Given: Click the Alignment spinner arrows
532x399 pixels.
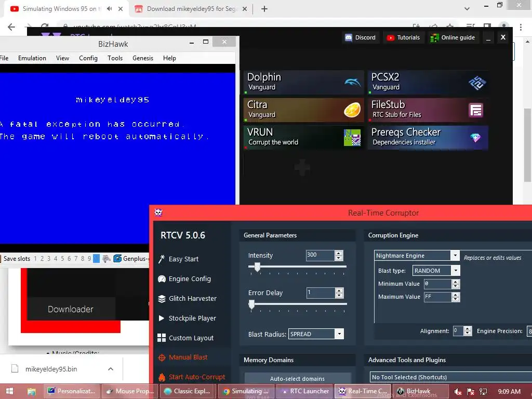Looking at the screenshot, I should point(468,330).
